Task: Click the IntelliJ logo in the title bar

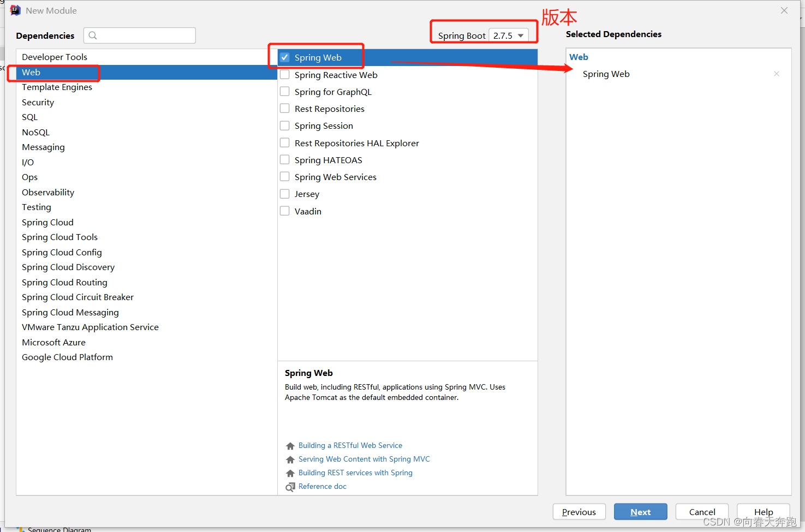Action: 15,10
